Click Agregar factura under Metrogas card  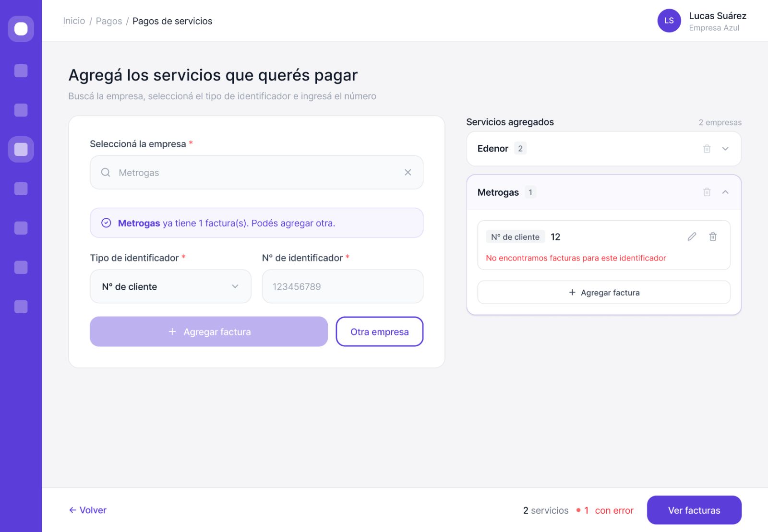[x=604, y=292]
